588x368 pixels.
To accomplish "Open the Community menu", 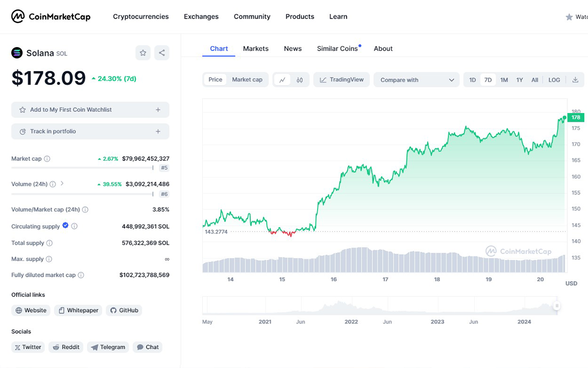I will coord(252,17).
